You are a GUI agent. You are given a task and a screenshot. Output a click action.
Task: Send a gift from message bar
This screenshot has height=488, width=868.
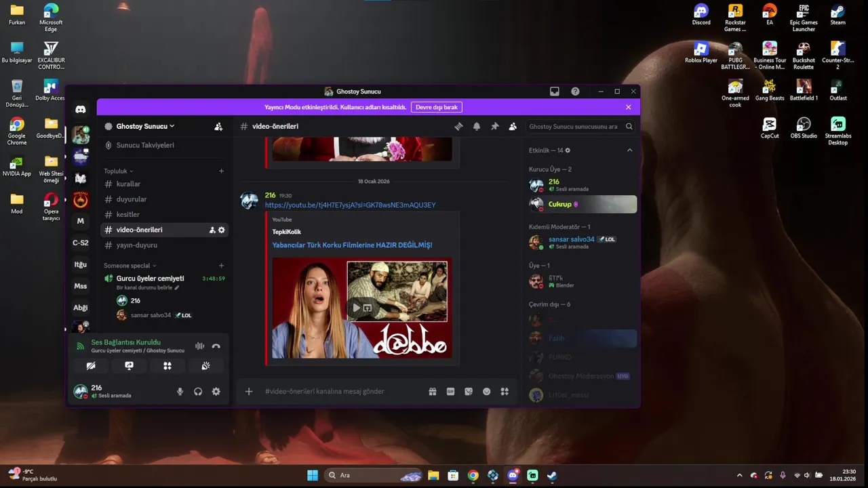coord(433,392)
